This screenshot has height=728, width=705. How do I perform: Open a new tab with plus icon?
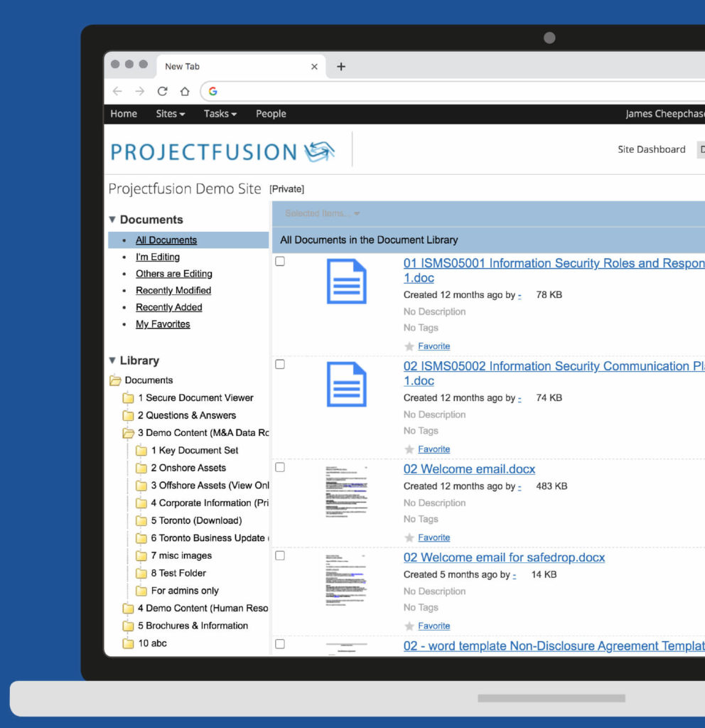[341, 66]
